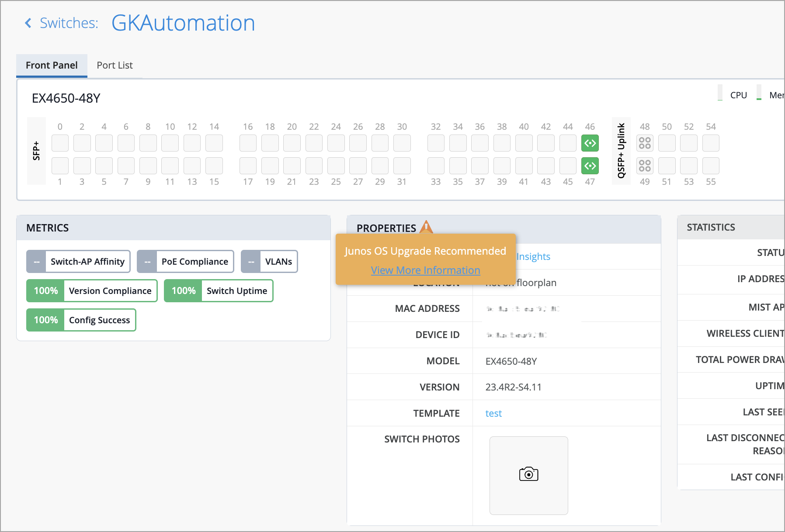785x532 pixels.
Task: Select SFP+ port 14
Action: point(214,143)
